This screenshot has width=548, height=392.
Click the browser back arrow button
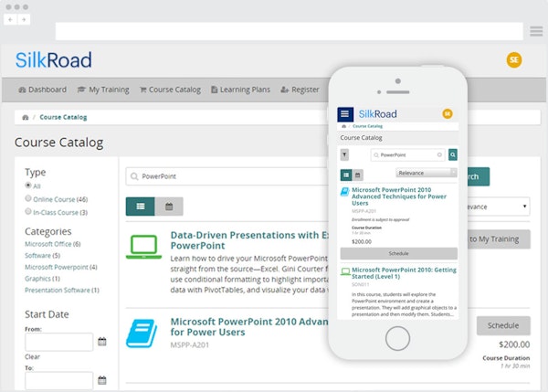click(x=10, y=19)
